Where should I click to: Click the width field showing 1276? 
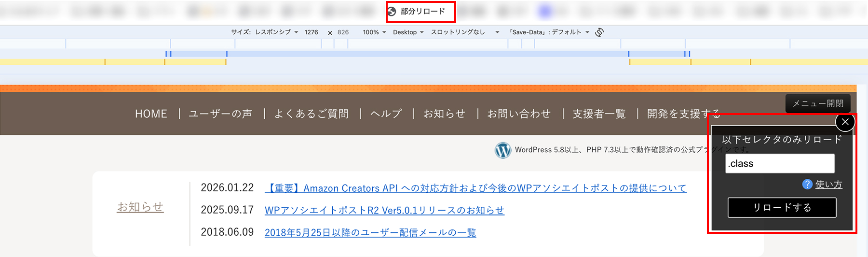312,32
